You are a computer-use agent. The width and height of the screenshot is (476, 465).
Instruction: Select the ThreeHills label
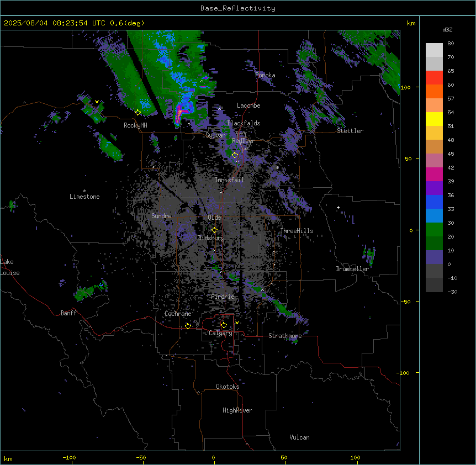tap(297, 231)
